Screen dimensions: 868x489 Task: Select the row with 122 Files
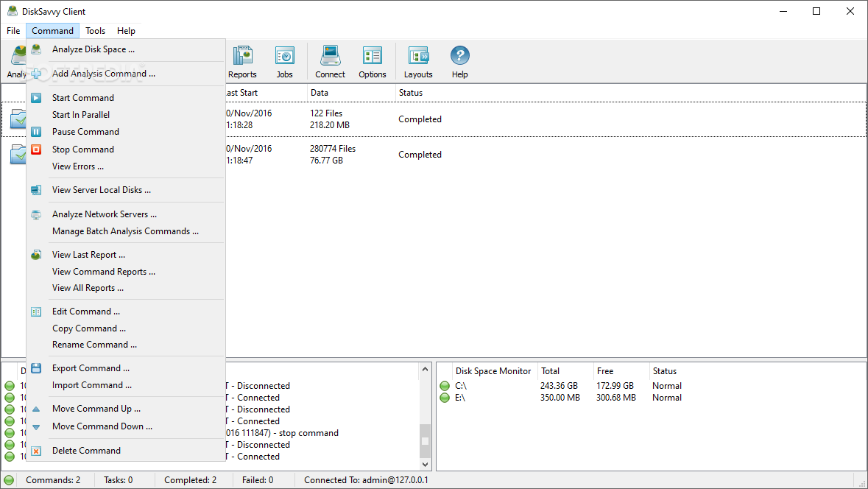(434, 119)
